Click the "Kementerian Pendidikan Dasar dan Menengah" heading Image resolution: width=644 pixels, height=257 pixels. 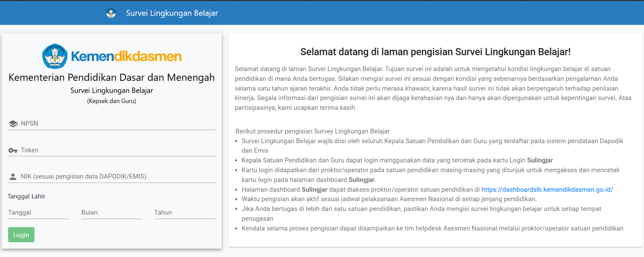click(111, 77)
